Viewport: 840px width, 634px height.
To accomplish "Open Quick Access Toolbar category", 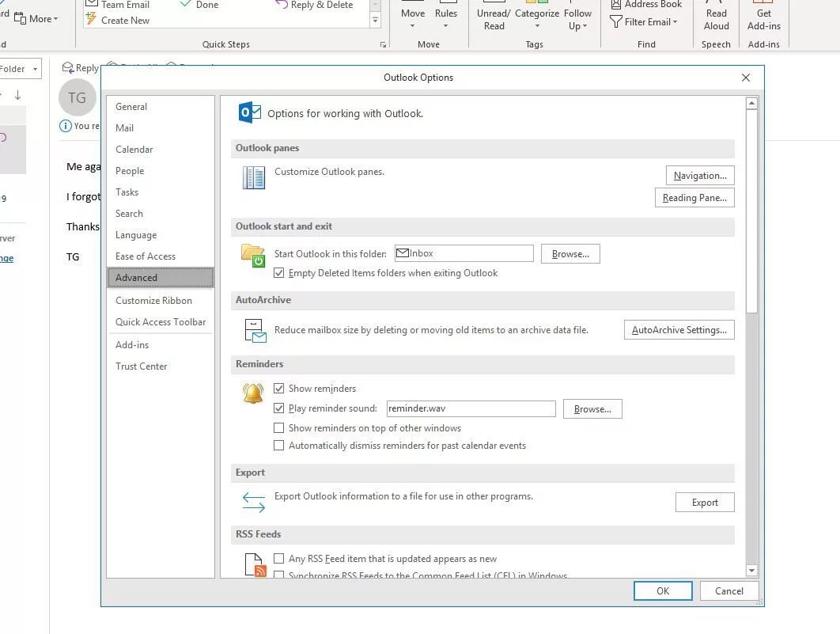I will 161,322.
